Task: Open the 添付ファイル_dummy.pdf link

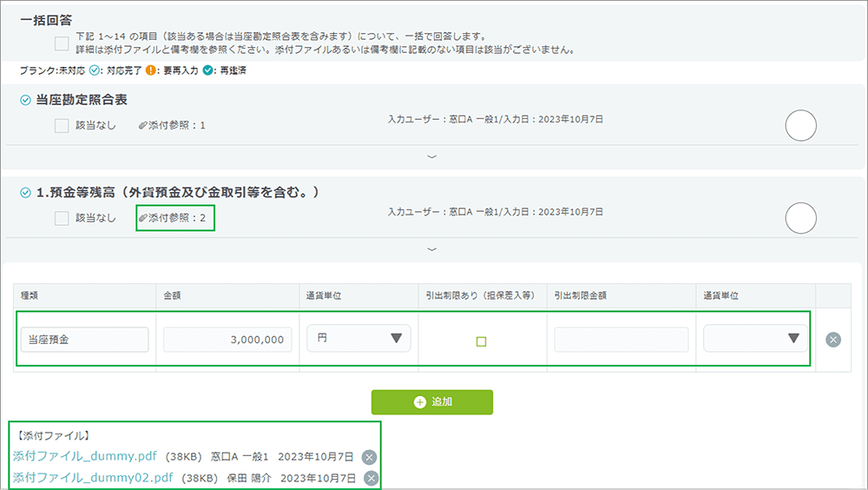Action: click(83, 457)
